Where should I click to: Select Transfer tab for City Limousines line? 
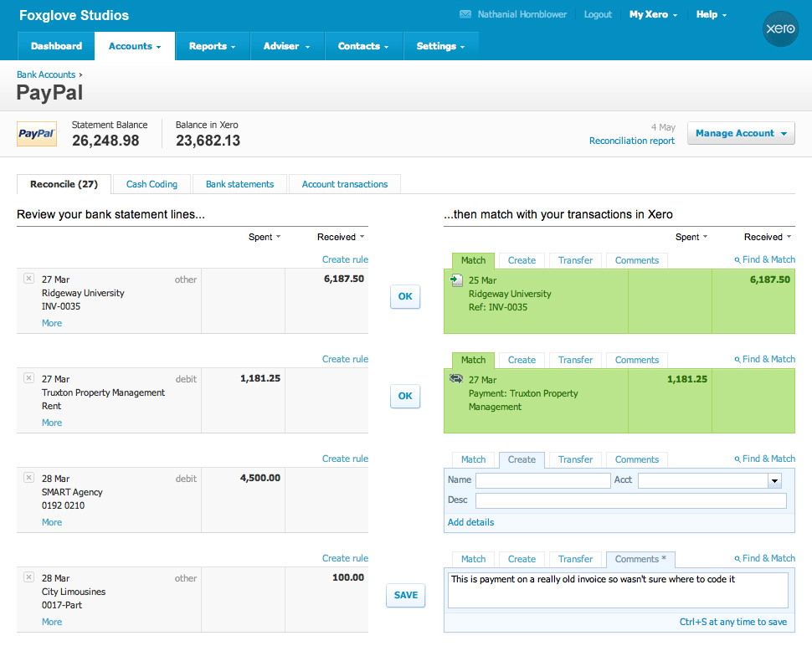[x=575, y=559]
